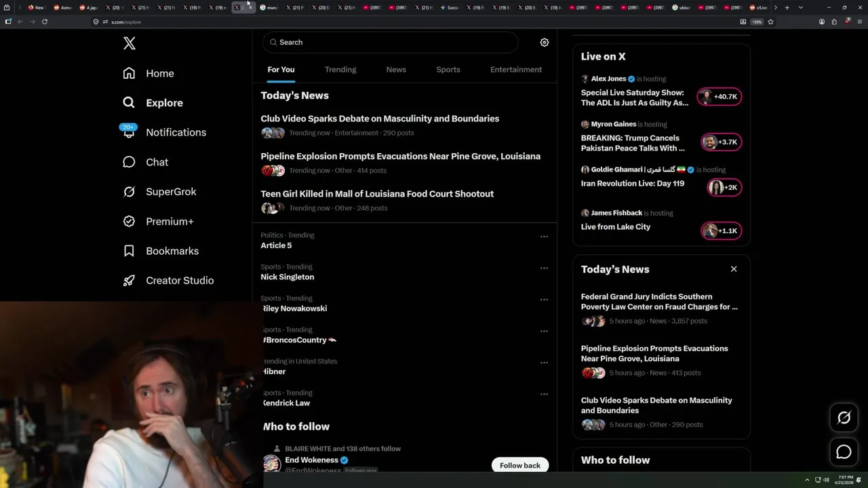Open Special Live Saturday Show broadcast
868x488 pixels.
[635, 98]
